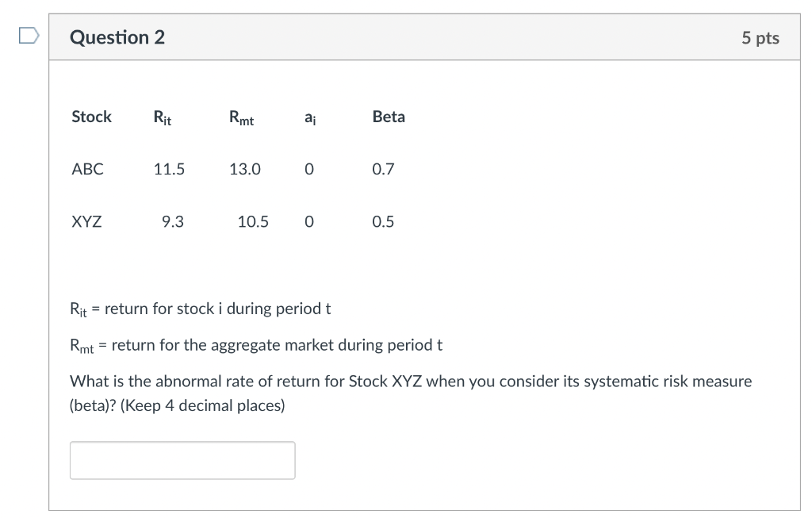
Task: Select the ABC stock row label
Action: [87, 169]
